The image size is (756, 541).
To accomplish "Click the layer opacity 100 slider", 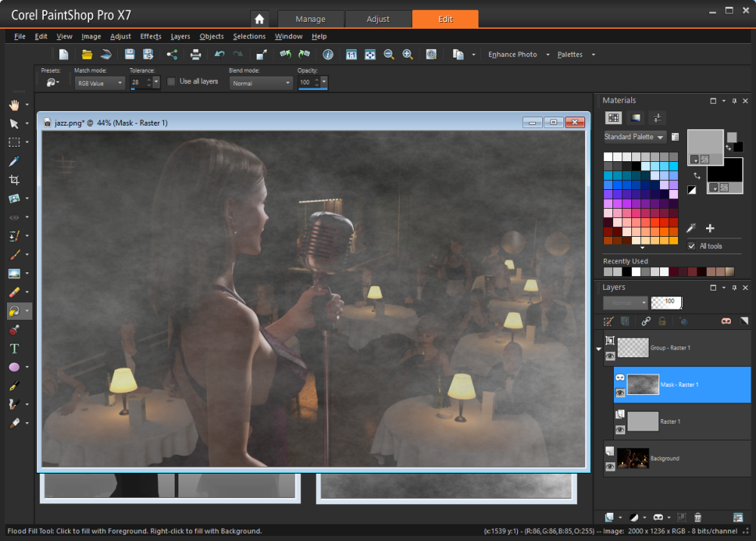I will 666,302.
